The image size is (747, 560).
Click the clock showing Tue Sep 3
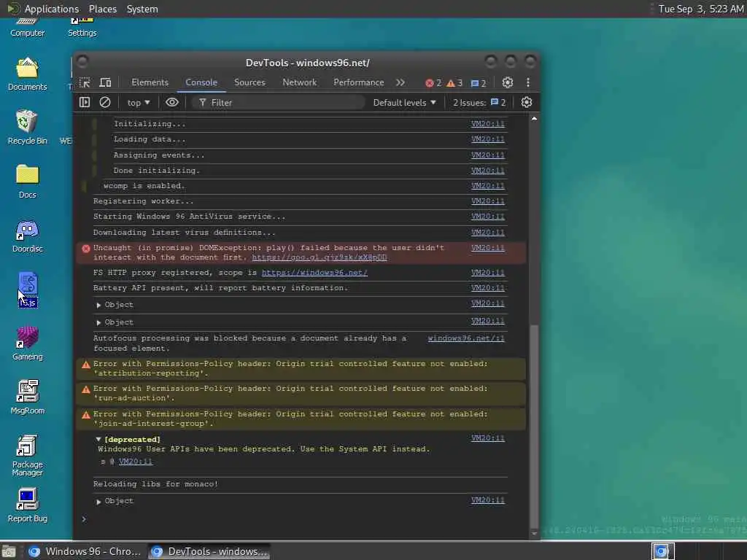point(700,9)
